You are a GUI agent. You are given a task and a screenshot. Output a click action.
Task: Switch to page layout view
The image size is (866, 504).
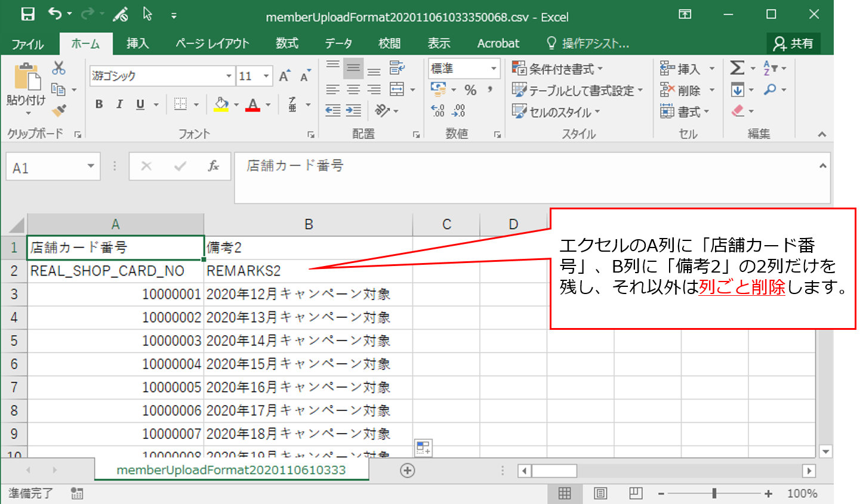click(600, 493)
